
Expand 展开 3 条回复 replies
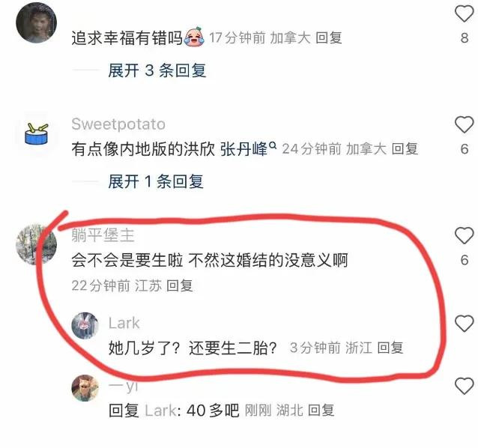coord(157,70)
